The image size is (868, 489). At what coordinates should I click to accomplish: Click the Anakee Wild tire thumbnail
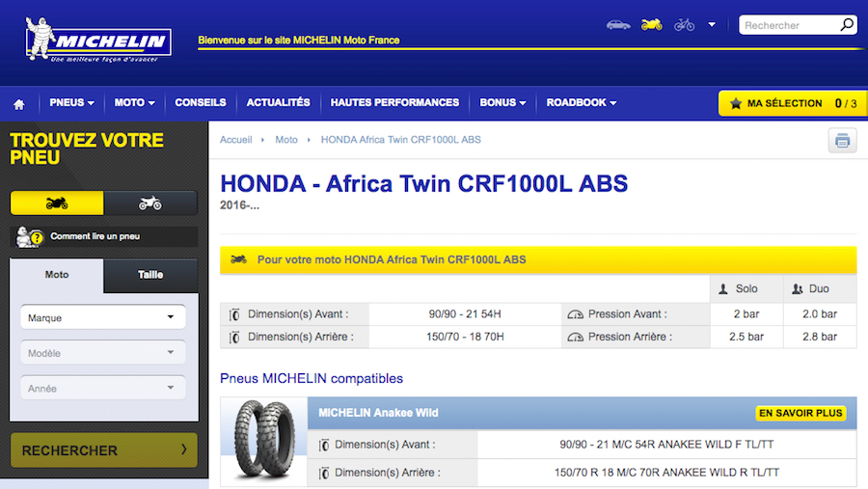tap(264, 440)
